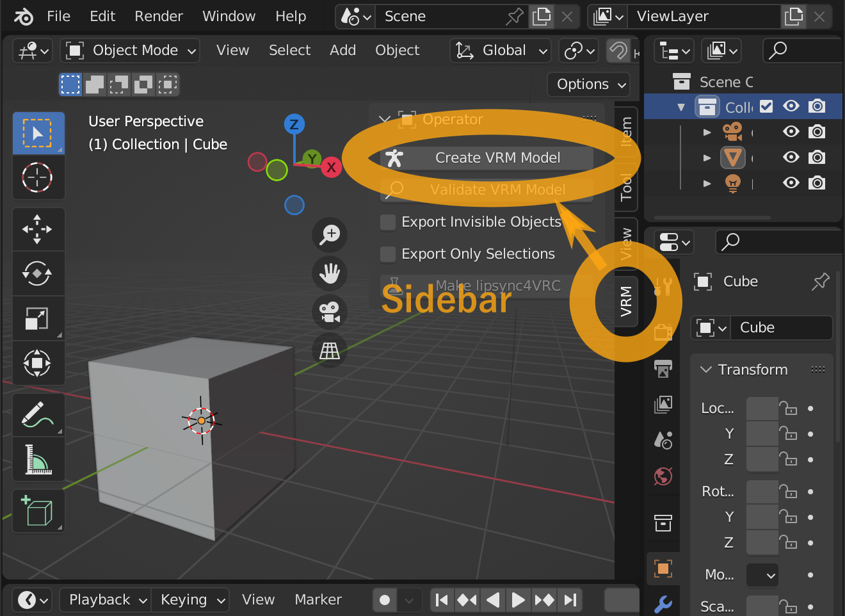Open the Modifiers wrench tab icon
Image resolution: width=845 pixels, height=616 pixels.
click(x=663, y=604)
